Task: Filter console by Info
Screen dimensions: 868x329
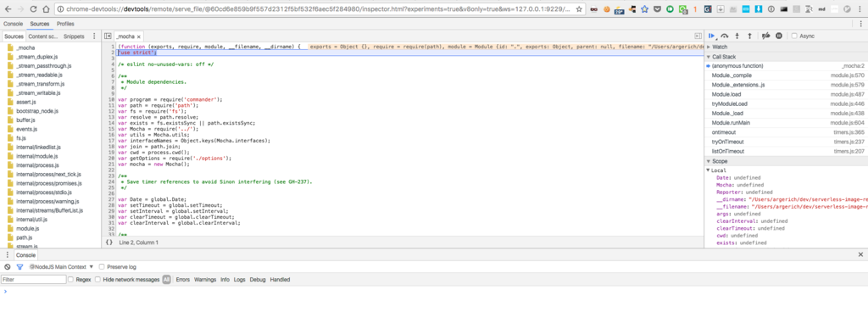Action: click(225, 280)
